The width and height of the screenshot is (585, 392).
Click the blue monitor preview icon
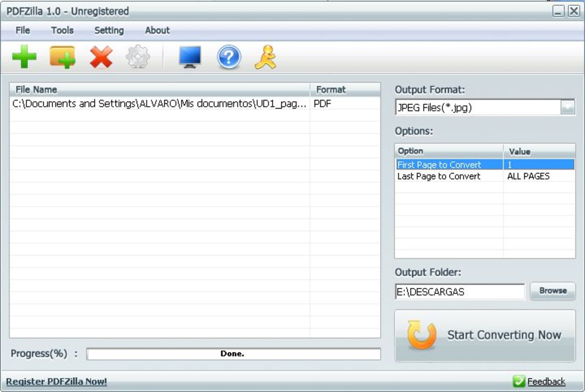[189, 57]
